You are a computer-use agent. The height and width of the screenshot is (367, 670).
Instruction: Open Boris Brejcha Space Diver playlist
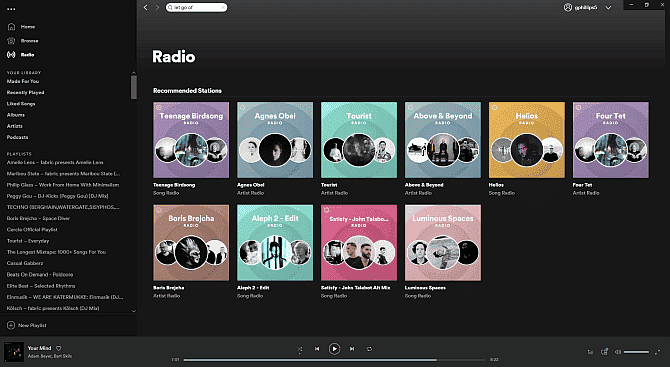(38, 218)
